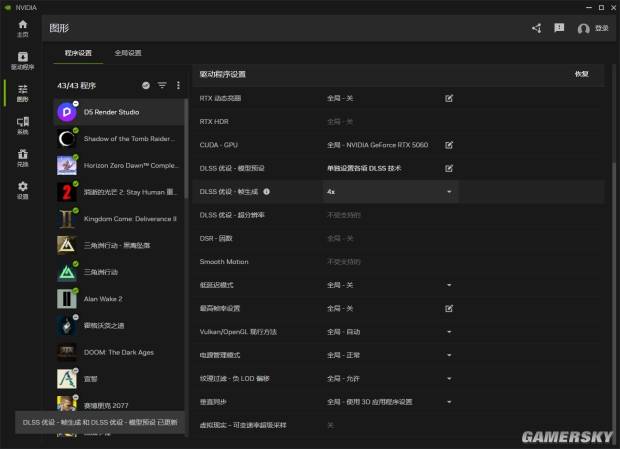Image resolution: width=620 pixels, height=449 pixels.
Task: Open the 电源管理模式 dropdown
Action: 390,355
